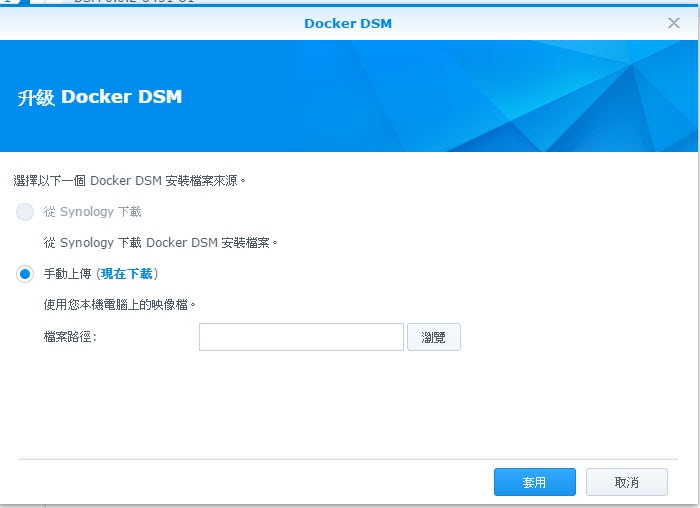
Task: Select the 手動上傳 radio button
Action: click(25, 274)
